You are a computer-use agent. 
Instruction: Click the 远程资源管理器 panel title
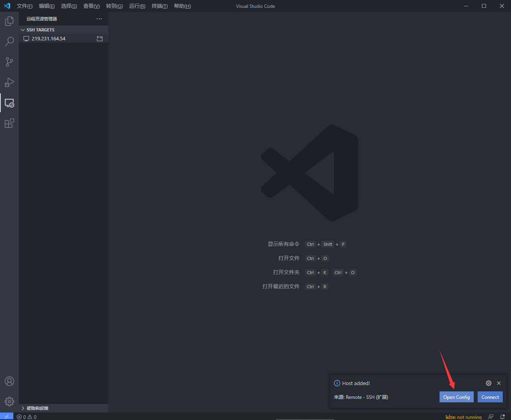[x=42, y=19]
